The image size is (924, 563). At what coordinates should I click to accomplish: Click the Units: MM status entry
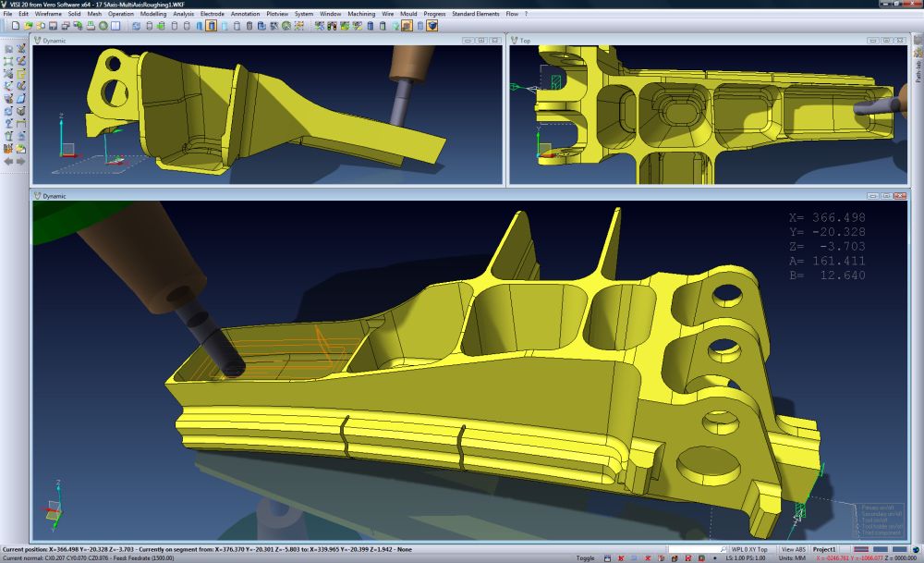pyautogui.click(x=792, y=557)
